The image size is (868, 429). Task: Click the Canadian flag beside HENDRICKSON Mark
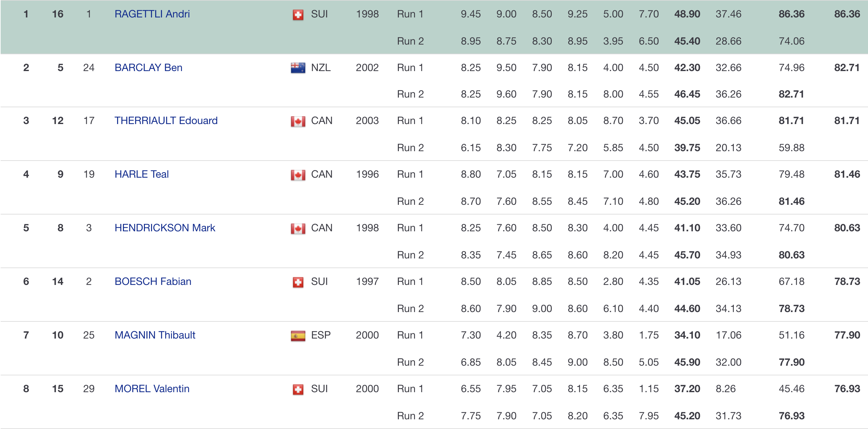click(x=298, y=228)
